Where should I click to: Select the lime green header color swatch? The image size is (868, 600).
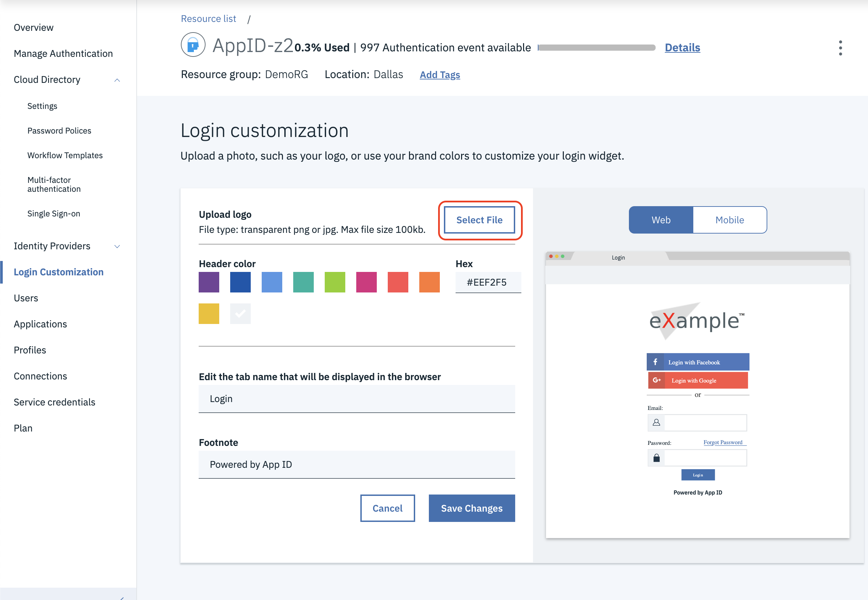[335, 282]
